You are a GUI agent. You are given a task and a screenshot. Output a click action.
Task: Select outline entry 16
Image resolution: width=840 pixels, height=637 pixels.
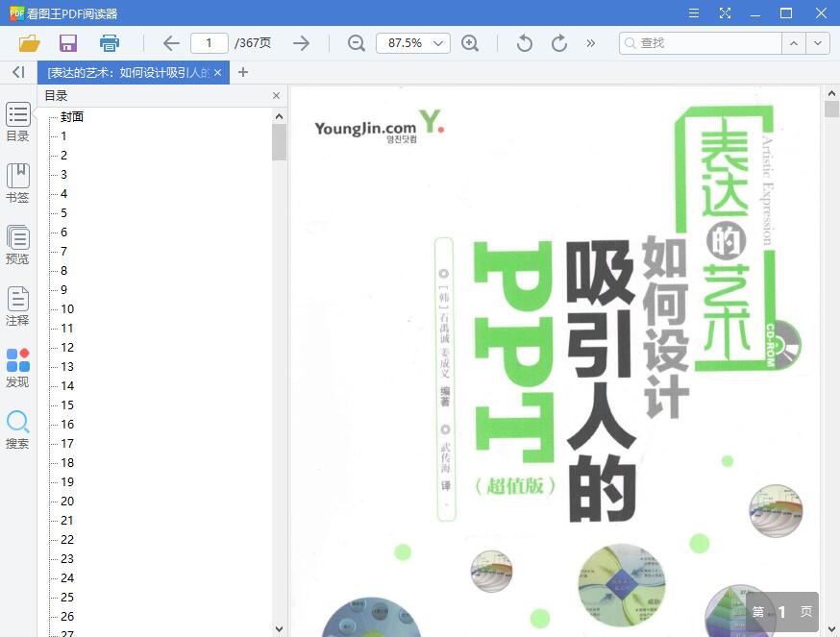click(x=67, y=425)
